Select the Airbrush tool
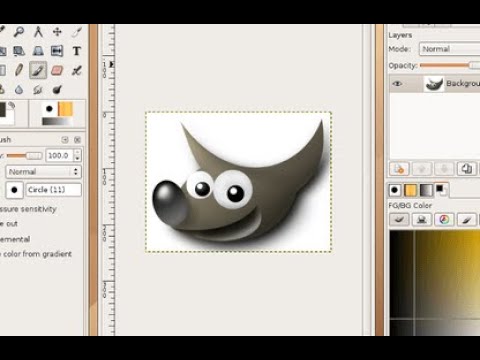This screenshot has height=360, width=480. [x=77, y=70]
